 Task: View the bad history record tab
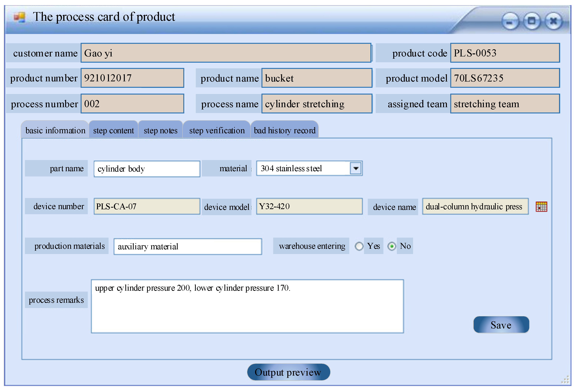point(284,130)
